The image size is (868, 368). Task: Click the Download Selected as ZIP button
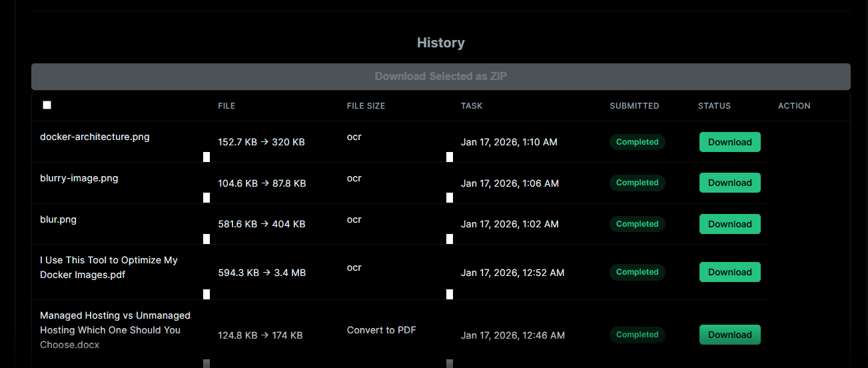(440, 77)
